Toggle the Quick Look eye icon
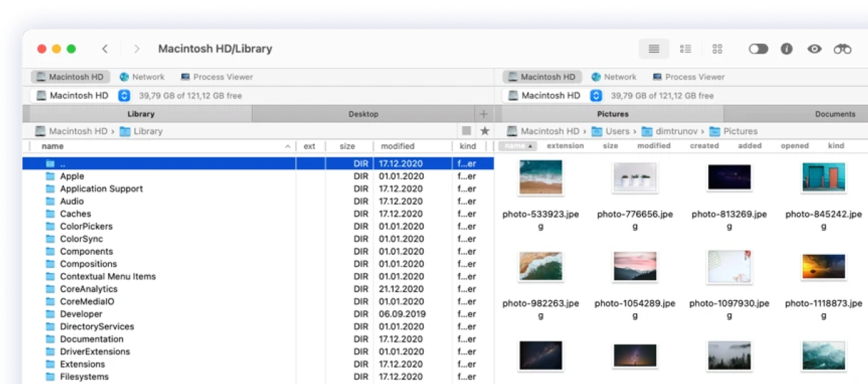The width and height of the screenshot is (868, 384). click(x=814, y=49)
